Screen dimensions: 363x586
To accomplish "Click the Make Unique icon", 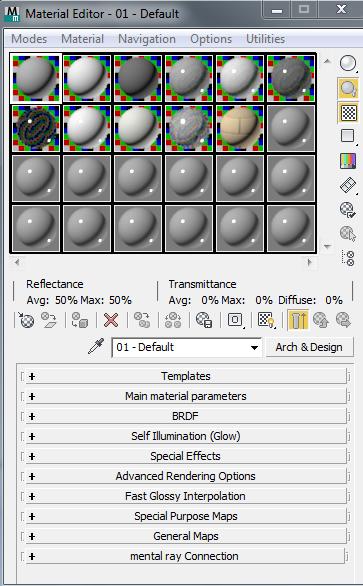I will (173, 320).
